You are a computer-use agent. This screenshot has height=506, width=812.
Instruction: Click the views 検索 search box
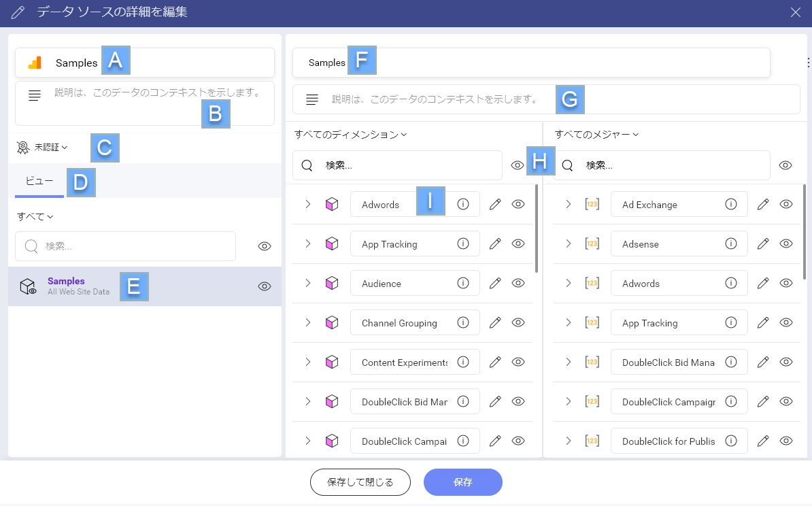(x=125, y=246)
